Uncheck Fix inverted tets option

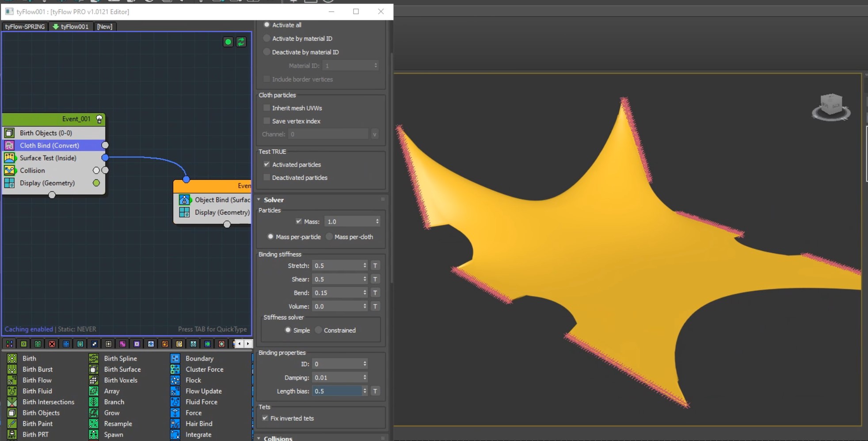(265, 418)
